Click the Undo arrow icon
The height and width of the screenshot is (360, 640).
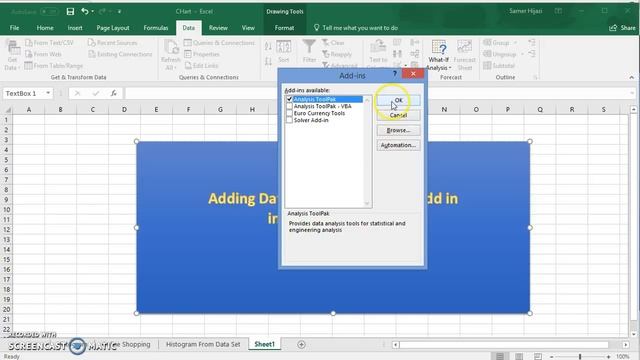pyautogui.click(x=84, y=11)
